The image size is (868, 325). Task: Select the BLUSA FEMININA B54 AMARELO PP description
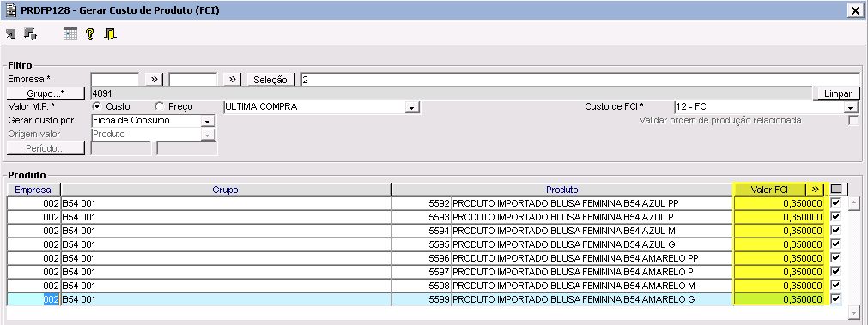tap(592, 259)
